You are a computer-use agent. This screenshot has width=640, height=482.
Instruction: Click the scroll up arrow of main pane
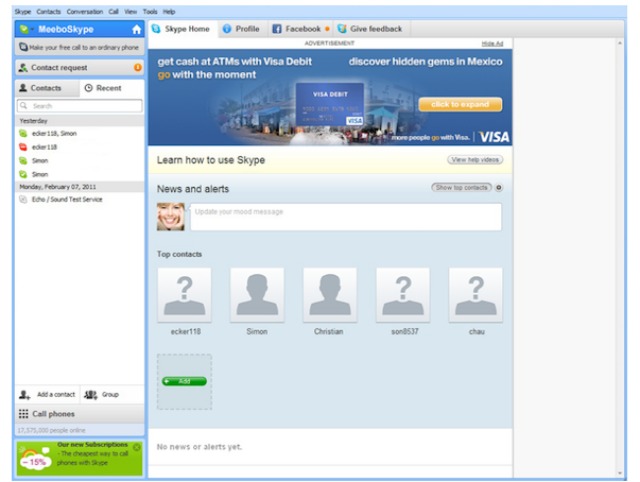620,43
